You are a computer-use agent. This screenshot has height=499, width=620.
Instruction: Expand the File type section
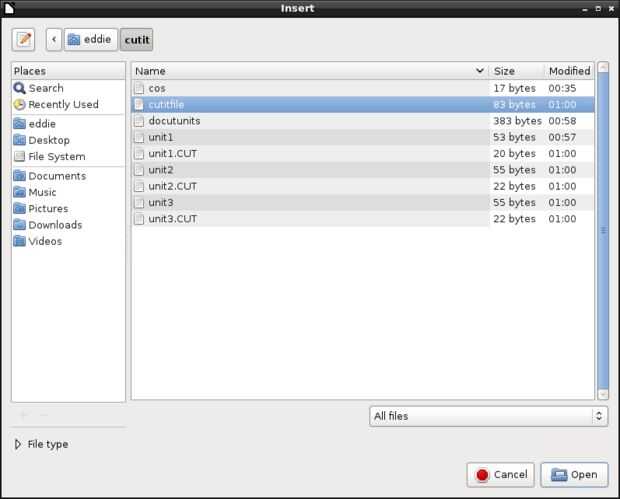41,444
